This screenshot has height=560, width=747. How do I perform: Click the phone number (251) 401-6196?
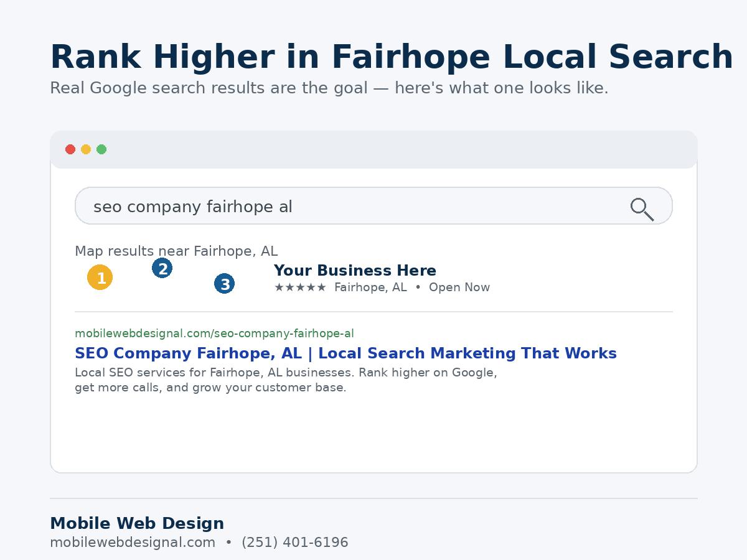point(295,543)
